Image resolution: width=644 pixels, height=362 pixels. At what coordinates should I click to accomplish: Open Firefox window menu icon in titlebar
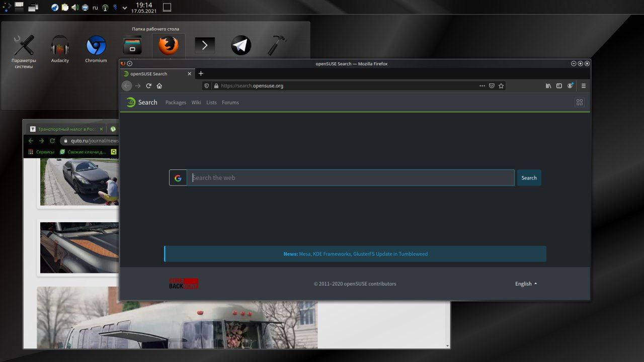pos(123,64)
